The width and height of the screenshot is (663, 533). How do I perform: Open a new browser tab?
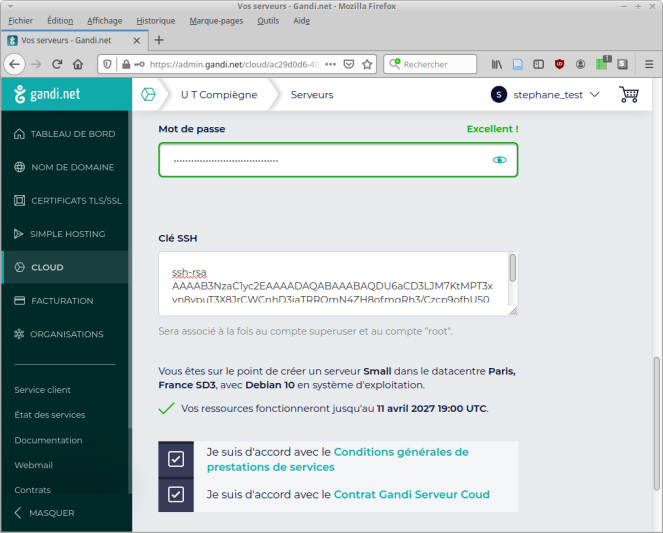point(159,40)
